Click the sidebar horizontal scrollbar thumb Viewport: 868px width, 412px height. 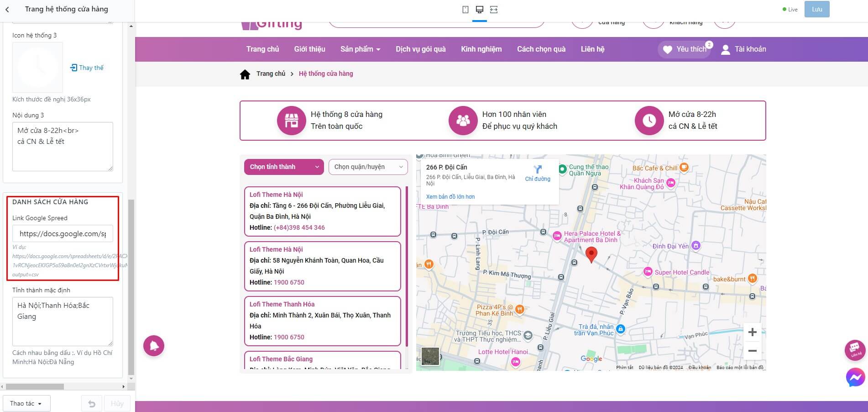pos(35,386)
